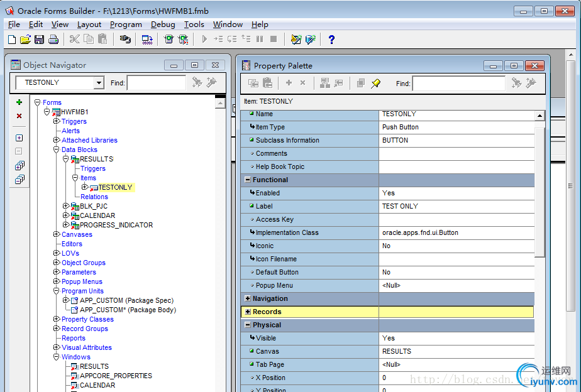Click the red X Delete icon

point(19,116)
